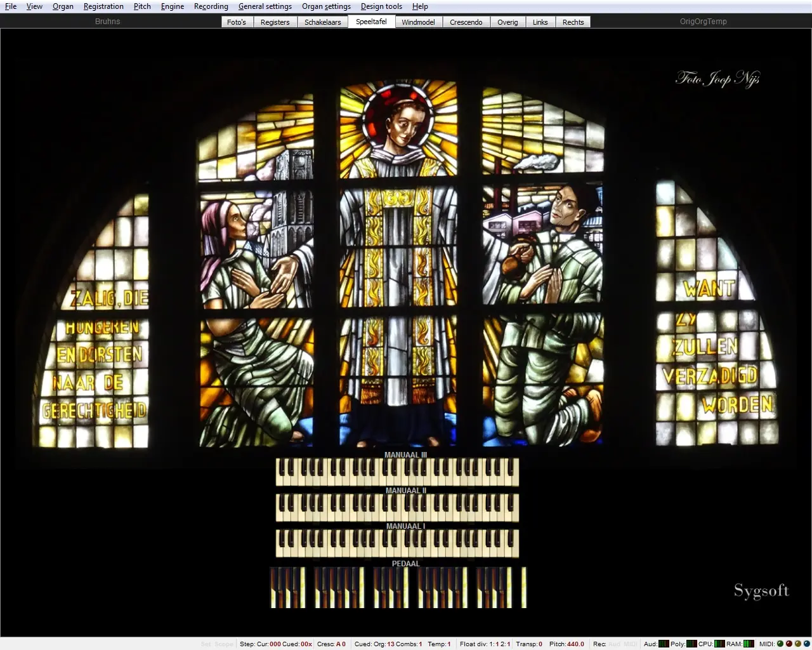Open the Organ menu
The width and height of the screenshot is (812, 650).
(63, 6)
